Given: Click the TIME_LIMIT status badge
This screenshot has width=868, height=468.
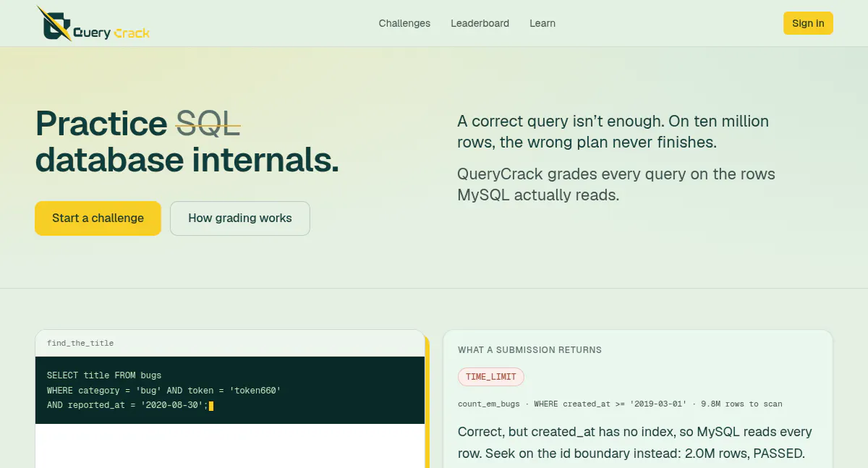Looking at the screenshot, I should 490,377.
